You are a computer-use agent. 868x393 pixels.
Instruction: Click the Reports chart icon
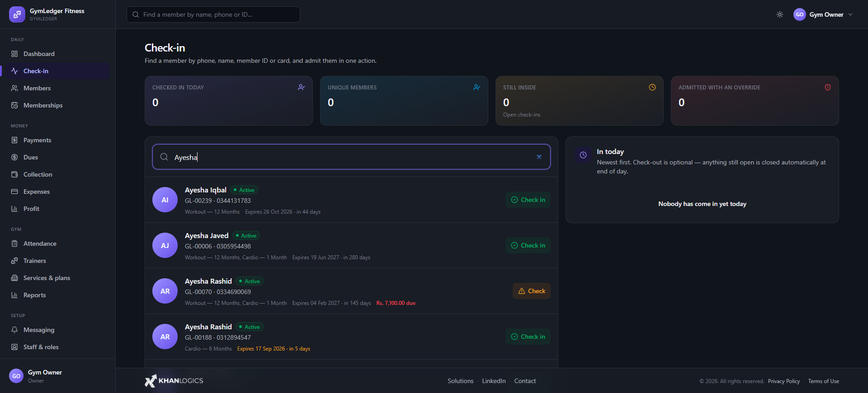[14, 295]
